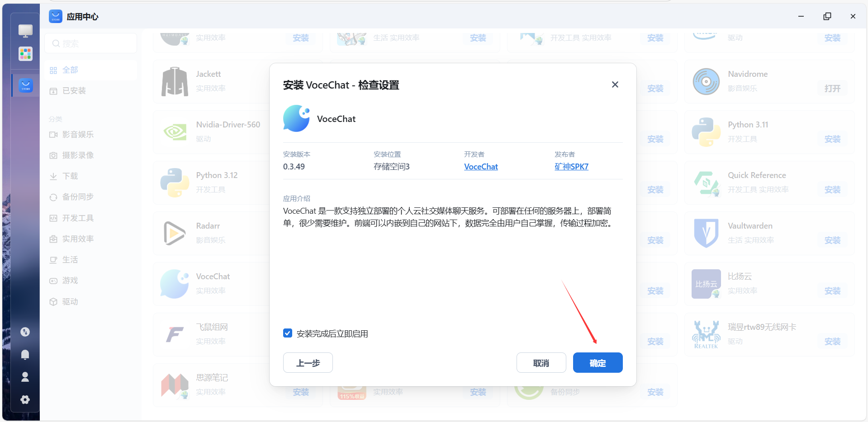The image size is (868, 422).
Task: Select the App Store icon in dock
Action: [x=26, y=85]
